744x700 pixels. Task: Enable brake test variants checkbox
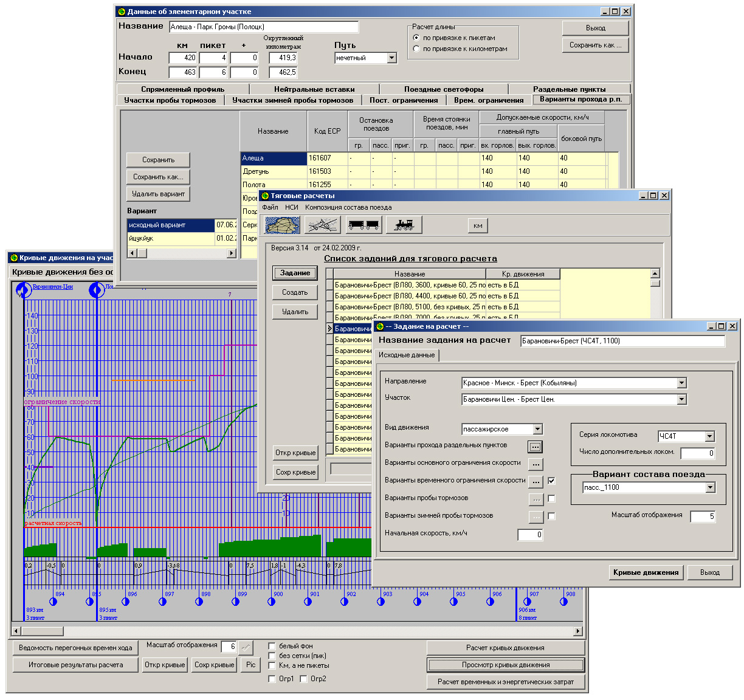click(x=551, y=498)
